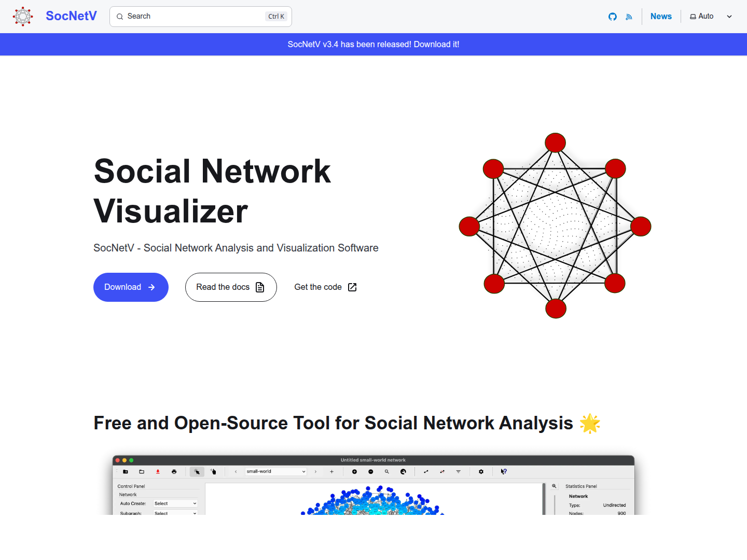Click the SocNetV network logo icon
This screenshot has width=747, height=560.
23,17
